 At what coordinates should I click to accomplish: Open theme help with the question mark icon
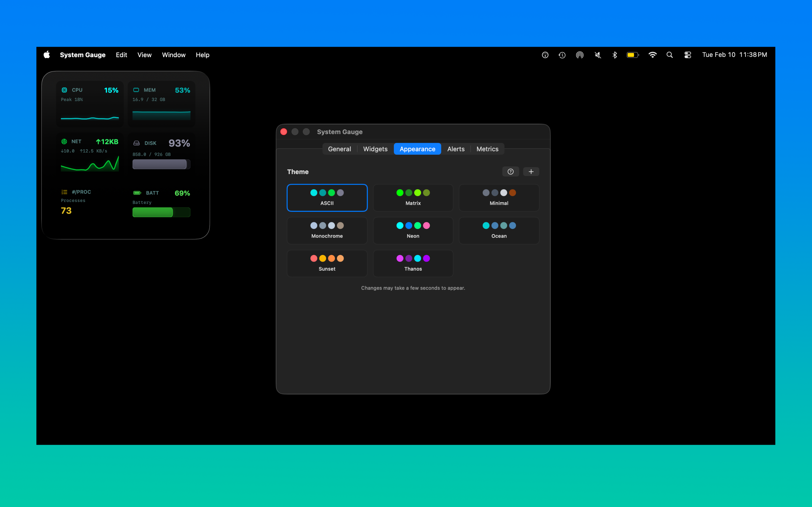pyautogui.click(x=510, y=171)
